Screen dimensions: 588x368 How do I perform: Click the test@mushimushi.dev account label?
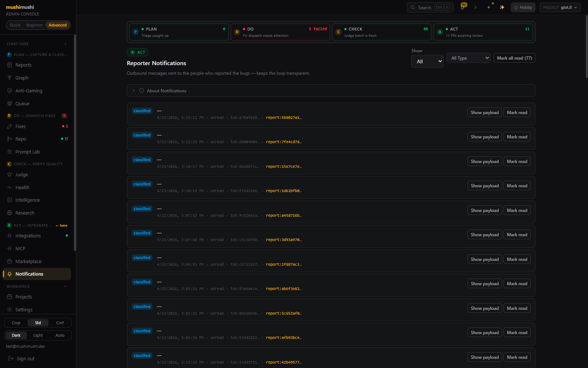pos(25,346)
